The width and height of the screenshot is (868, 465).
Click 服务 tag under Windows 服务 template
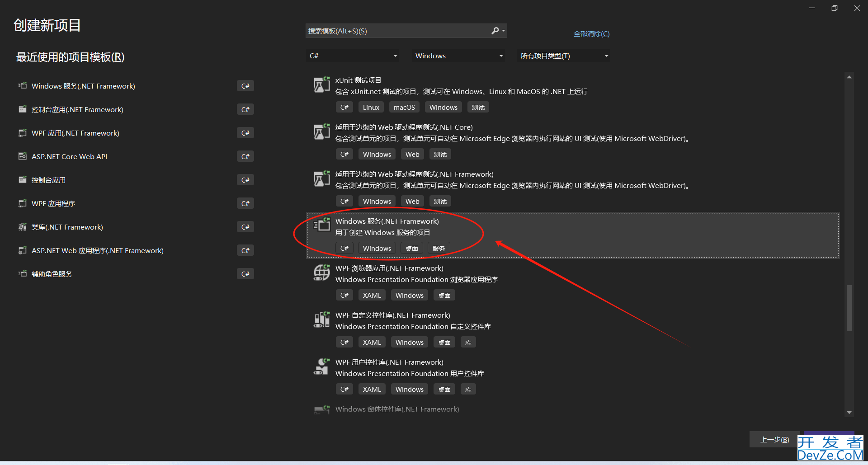click(439, 248)
